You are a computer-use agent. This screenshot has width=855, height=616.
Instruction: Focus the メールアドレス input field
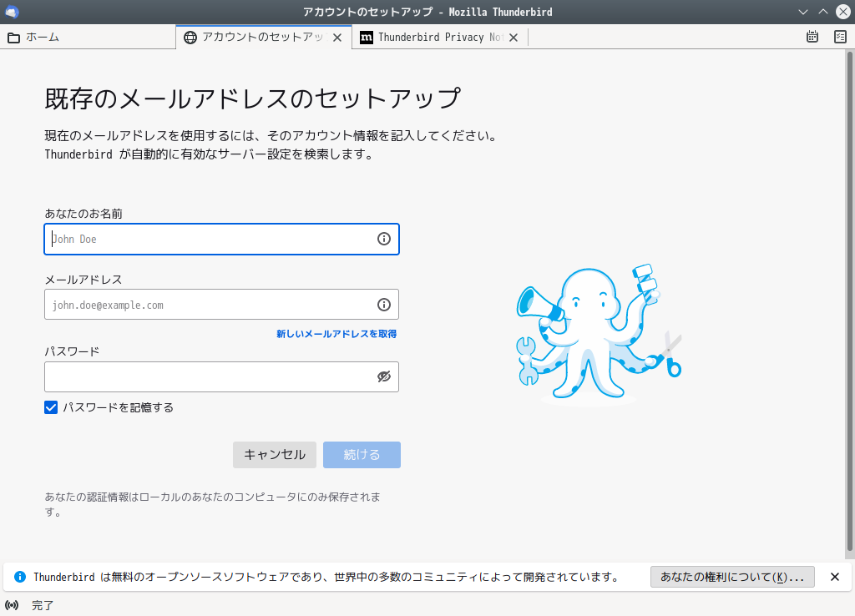(221, 305)
